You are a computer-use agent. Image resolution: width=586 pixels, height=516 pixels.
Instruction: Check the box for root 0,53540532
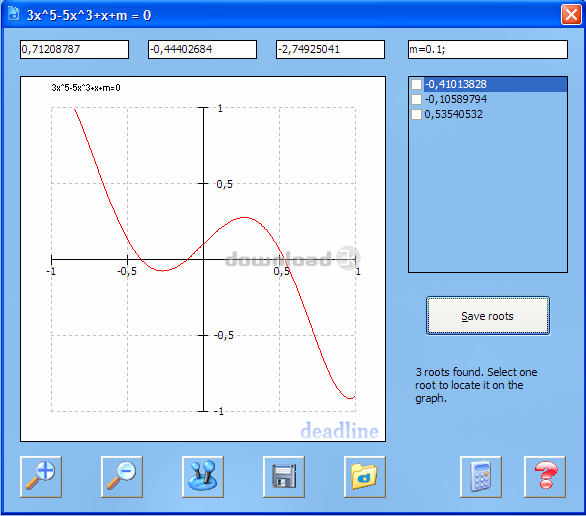(x=416, y=114)
